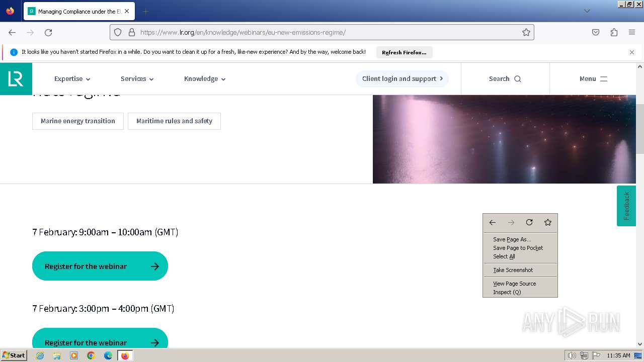Click Firefox taskbar button
The image size is (644, 362).
coord(125,355)
